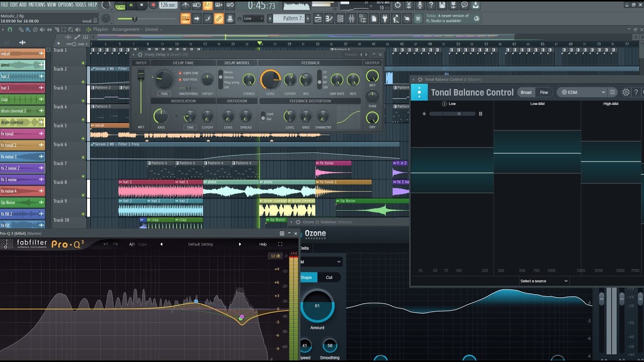The width and height of the screenshot is (644, 362).
Task: Open the FILE menu
Action: [x=5, y=5]
